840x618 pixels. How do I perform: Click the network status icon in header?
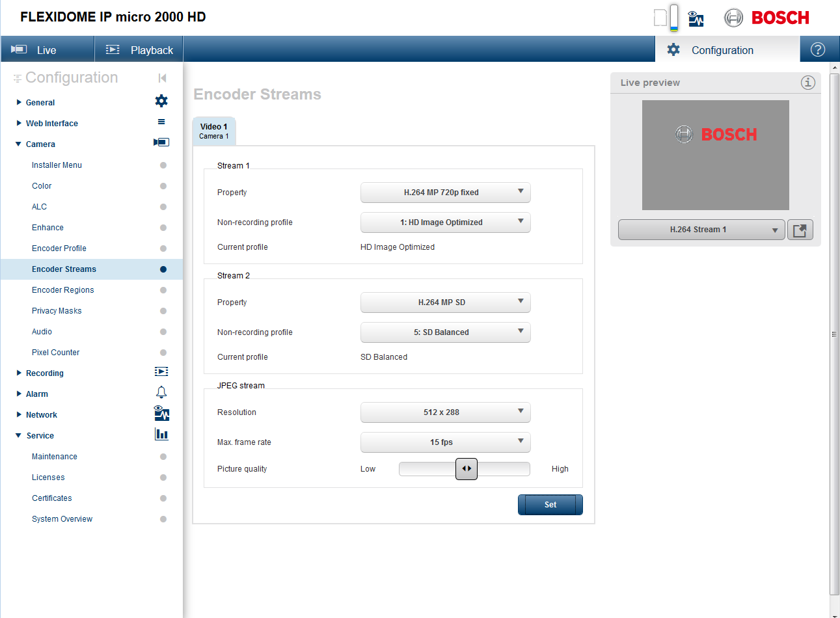point(696,18)
